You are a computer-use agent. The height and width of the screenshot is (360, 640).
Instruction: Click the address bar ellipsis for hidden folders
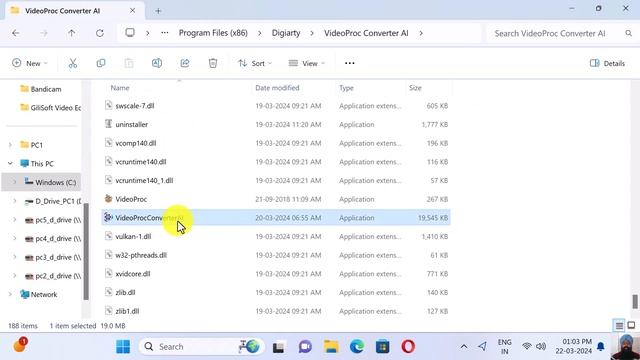click(x=164, y=33)
